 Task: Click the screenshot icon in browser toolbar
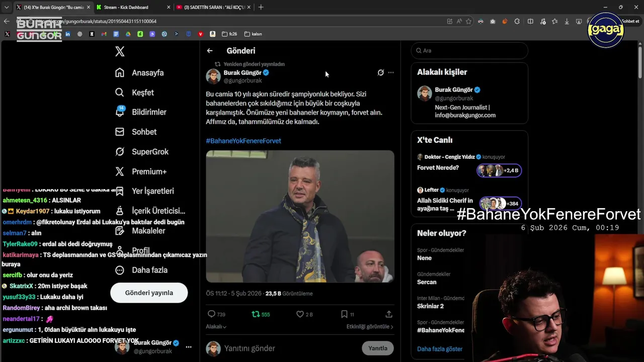click(x=579, y=21)
